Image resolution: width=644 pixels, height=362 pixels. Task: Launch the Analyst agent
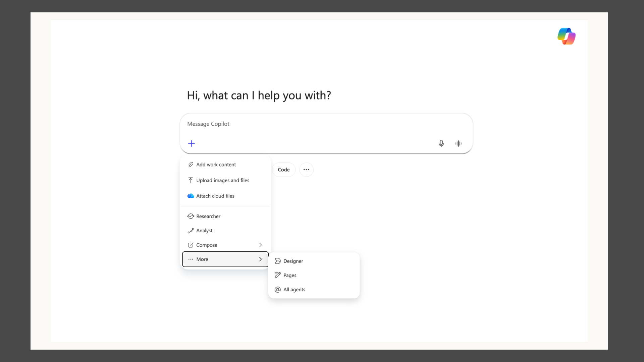225,231
